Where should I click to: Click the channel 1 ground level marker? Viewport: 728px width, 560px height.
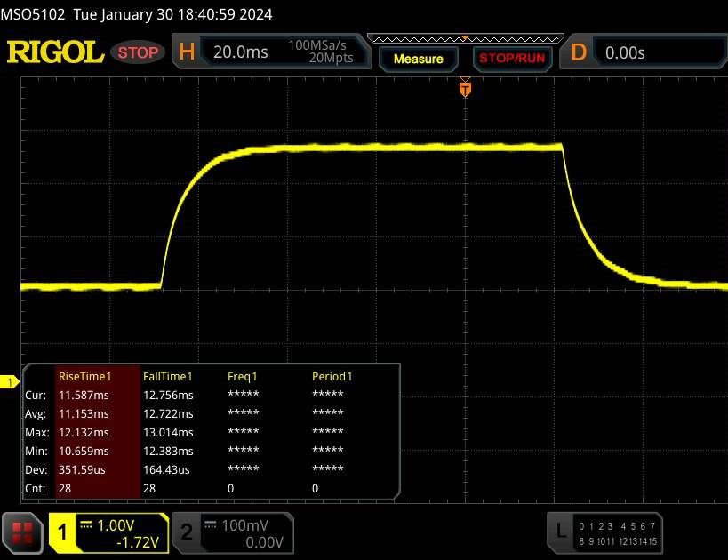tap(9, 382)
